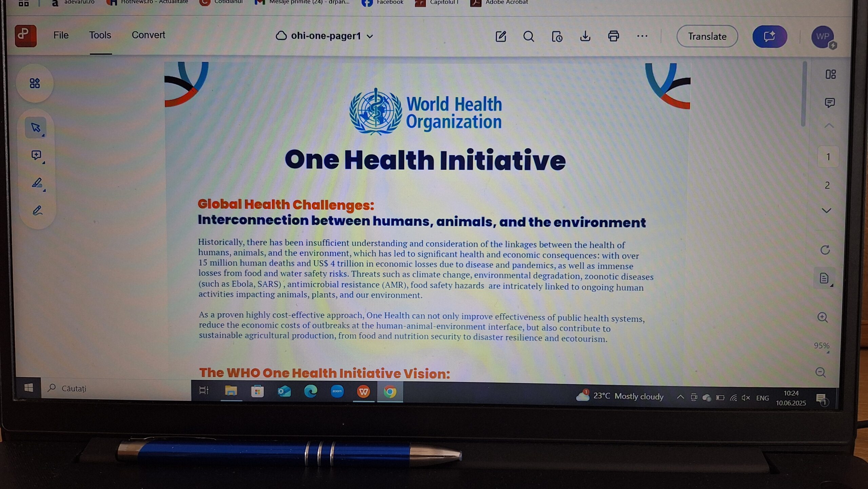Open Zoom from the taskbar
Viewport: 868px width, 489px height.
pos(337,392)
